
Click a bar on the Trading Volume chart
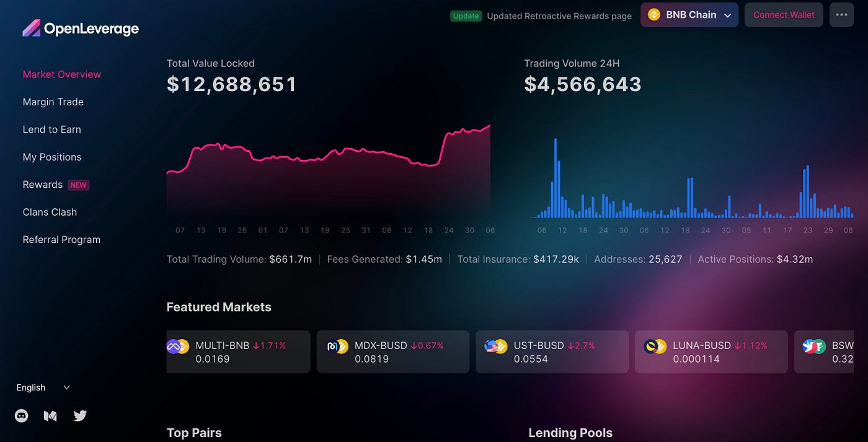point(555,174)
